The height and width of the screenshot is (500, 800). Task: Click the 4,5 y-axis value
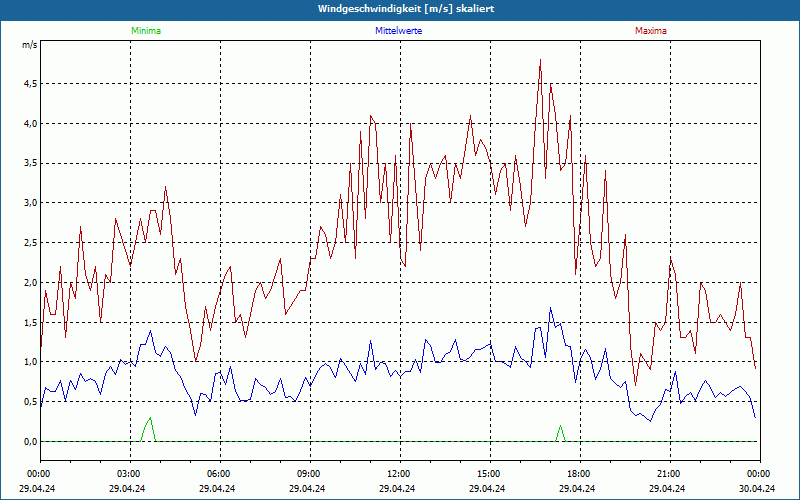31,84
